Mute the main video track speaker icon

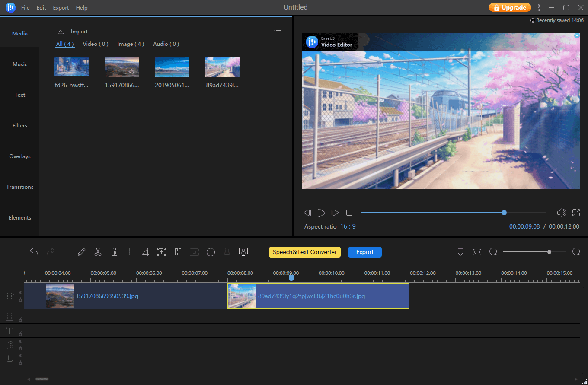20,292
